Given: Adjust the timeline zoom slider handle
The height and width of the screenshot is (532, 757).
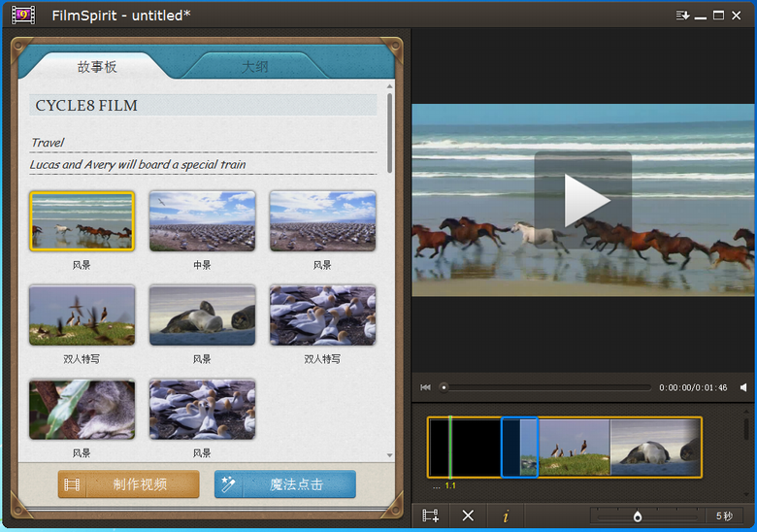Looking at the screenshot, I should (x=638, y=516).
